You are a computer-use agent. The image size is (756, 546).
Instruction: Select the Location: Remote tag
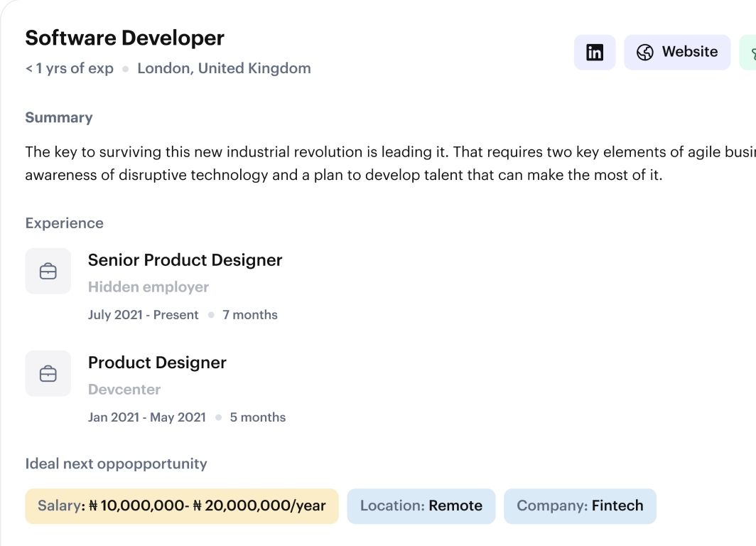[x=421, y=506]
